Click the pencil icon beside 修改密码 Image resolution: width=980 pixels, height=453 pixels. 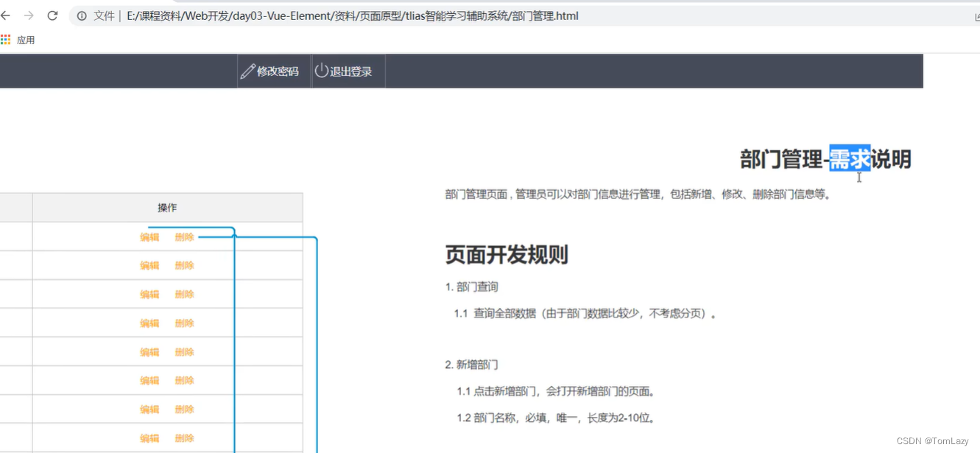pyautogui.click(x=248, y=71)
